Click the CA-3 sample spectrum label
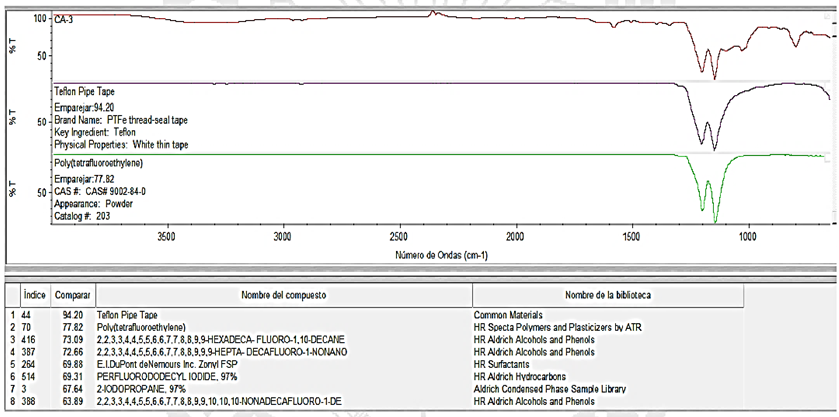The width and height of the screenshot is (839, 417). click(66, 19)
